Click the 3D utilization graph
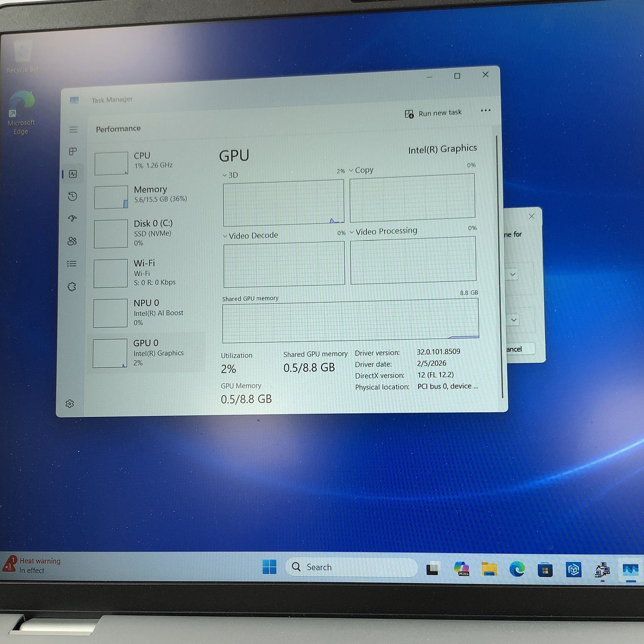This screenshot has width=644, height=644. (283, 203)
